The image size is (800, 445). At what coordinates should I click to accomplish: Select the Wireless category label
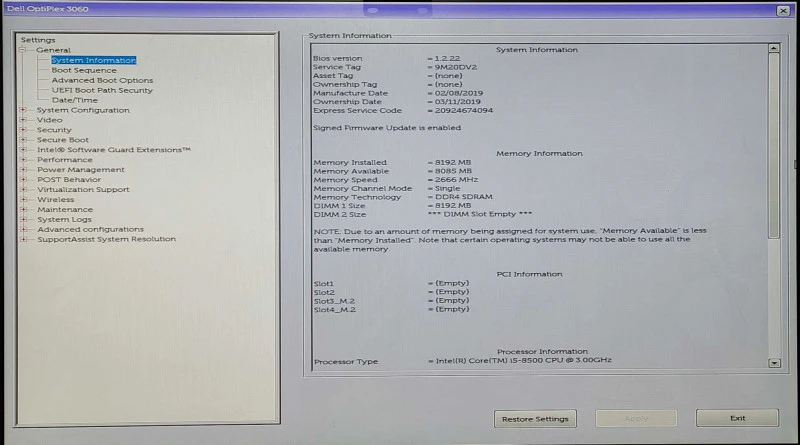tap(56, 200)
